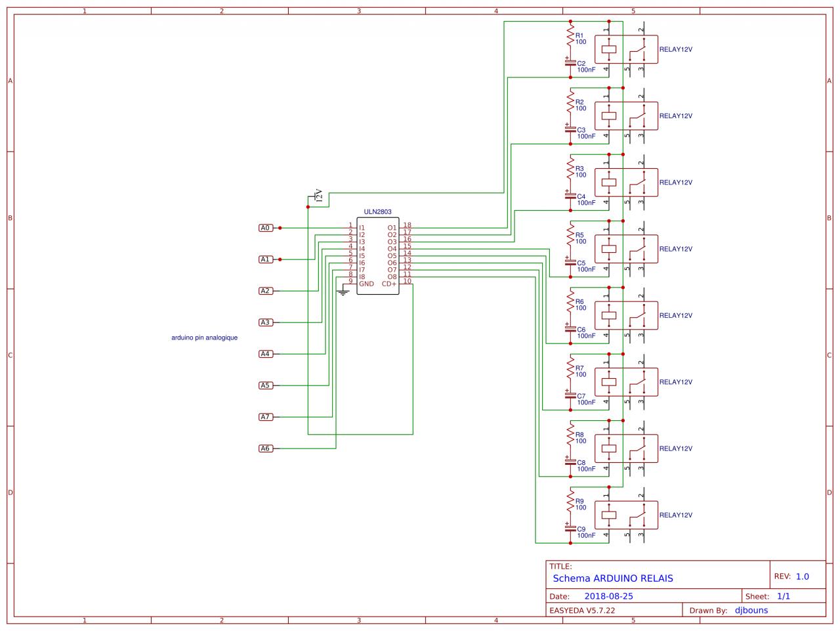Select the relay symbol beside resistor R1
Image resolution: width=840 pixels, height=631 pixels.
click(x=626, y=49)
